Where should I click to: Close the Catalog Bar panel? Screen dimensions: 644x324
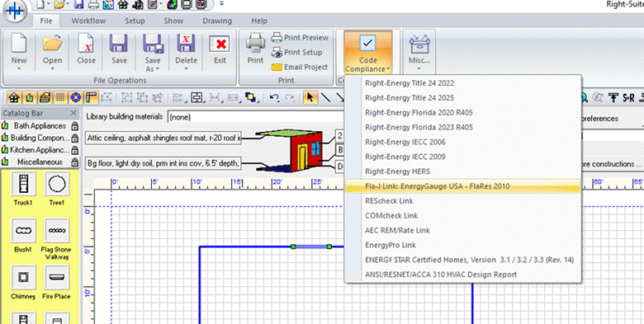[x=73, y=113]
